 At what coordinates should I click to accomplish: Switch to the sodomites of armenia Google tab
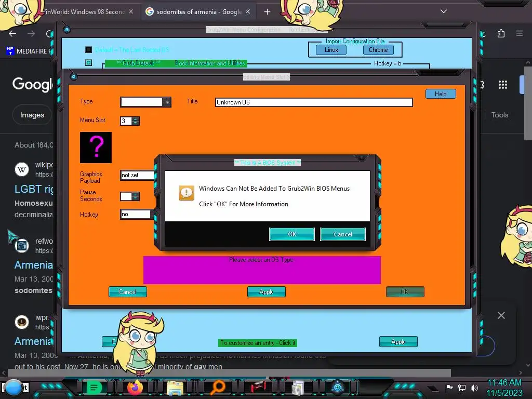point(199,12)
